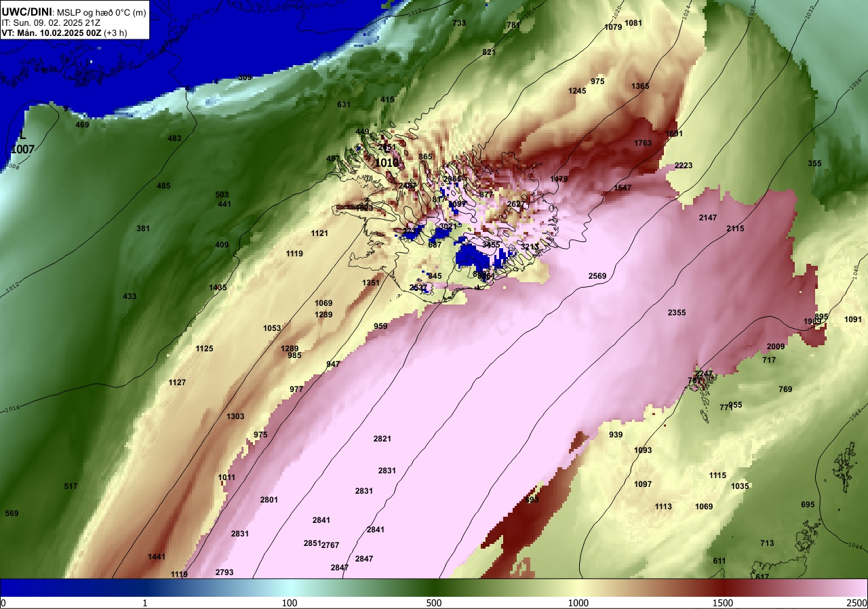Click the 947 height value

tap(333, 364)
